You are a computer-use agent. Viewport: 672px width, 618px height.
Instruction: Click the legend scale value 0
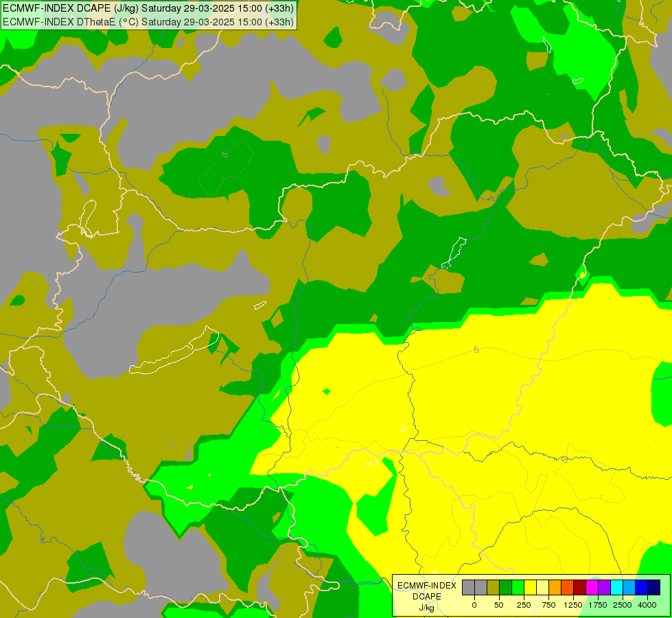tap(474, 605)
